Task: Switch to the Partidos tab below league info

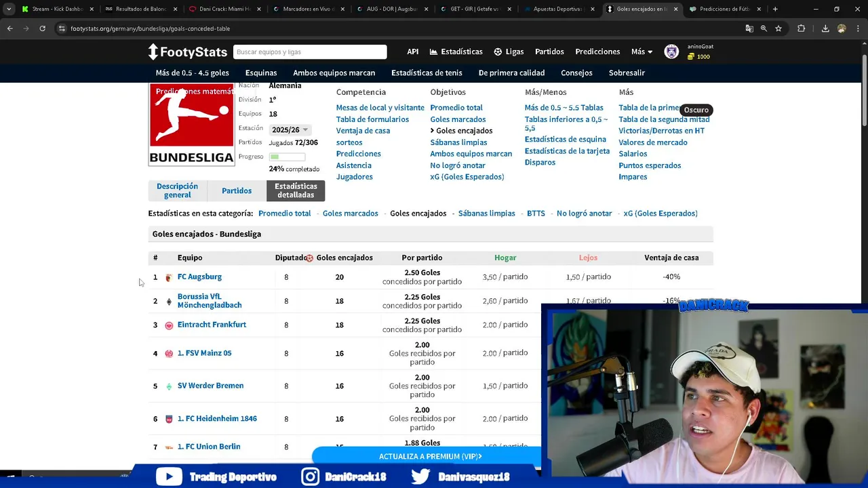Action: point(237,190)
